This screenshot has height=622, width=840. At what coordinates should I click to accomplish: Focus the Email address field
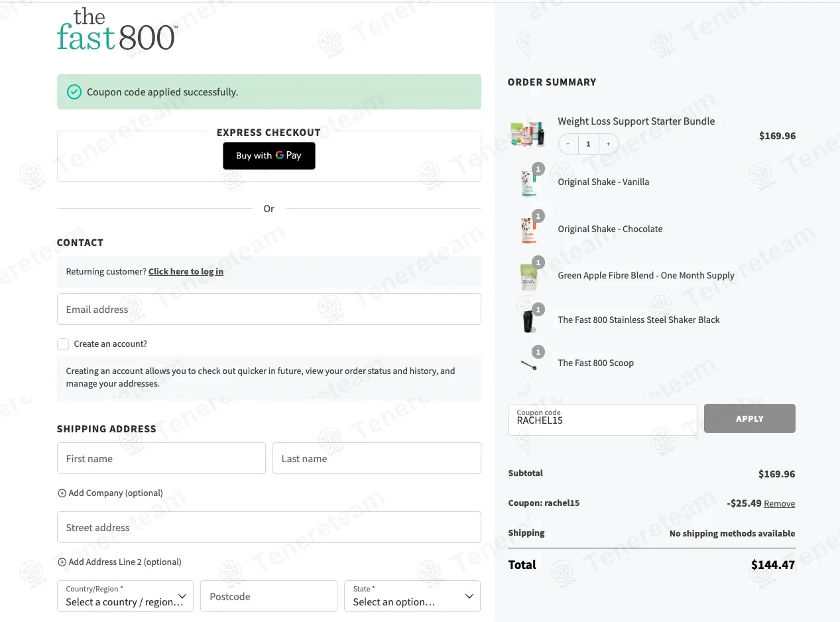(x=269, y=310)
